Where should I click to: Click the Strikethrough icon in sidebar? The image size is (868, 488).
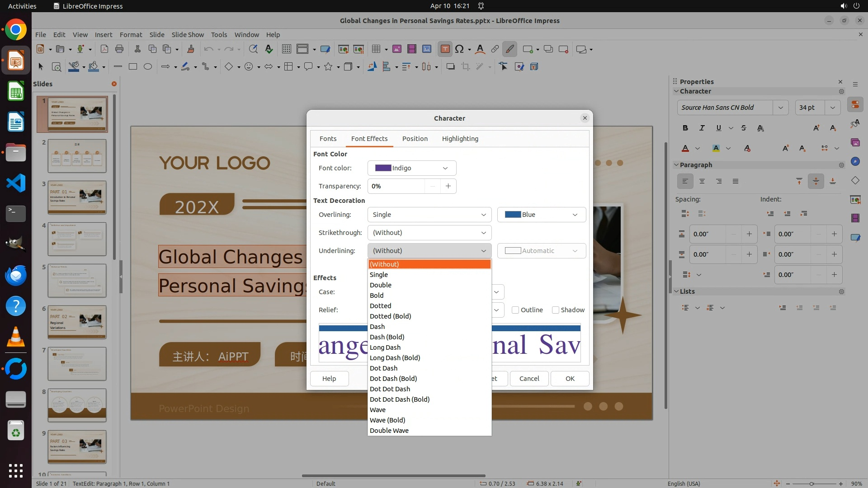click(x=744, y=128)
